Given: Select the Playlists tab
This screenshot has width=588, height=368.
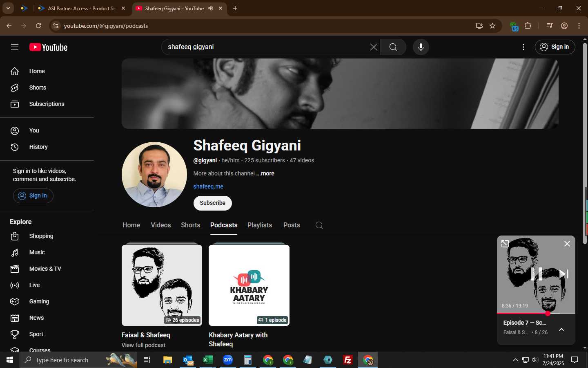Looking at the screenshot, I should click(260, 225).
